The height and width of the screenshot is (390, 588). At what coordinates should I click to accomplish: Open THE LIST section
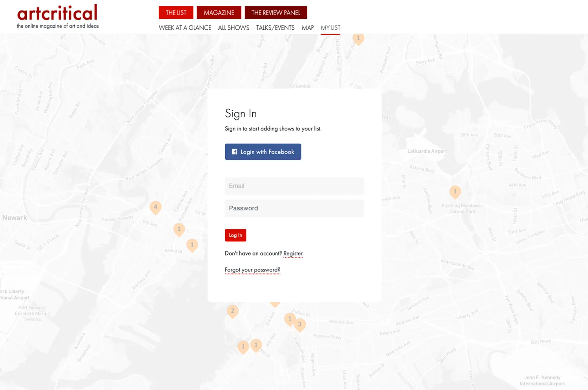(176, 13)
